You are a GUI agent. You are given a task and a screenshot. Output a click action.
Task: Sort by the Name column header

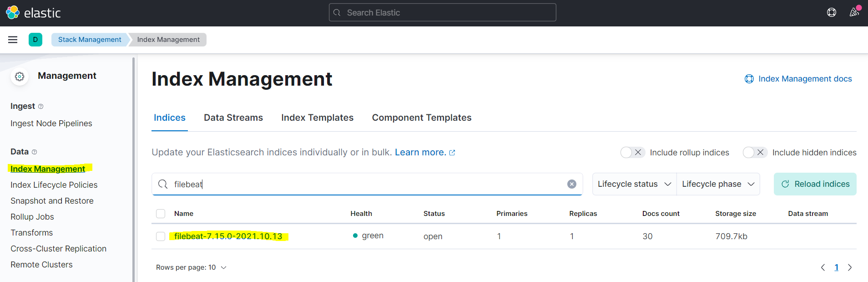tap(184, 214)
